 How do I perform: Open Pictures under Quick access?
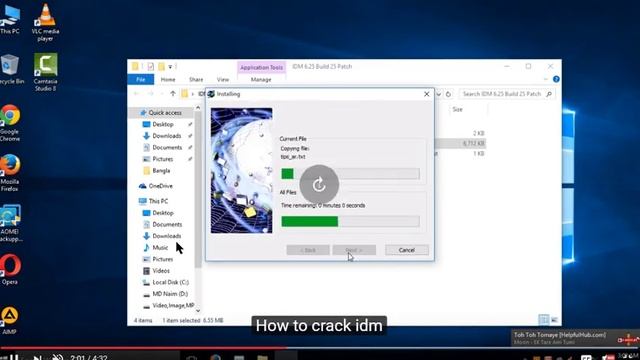pyautogui.click(x=162, y=159)
